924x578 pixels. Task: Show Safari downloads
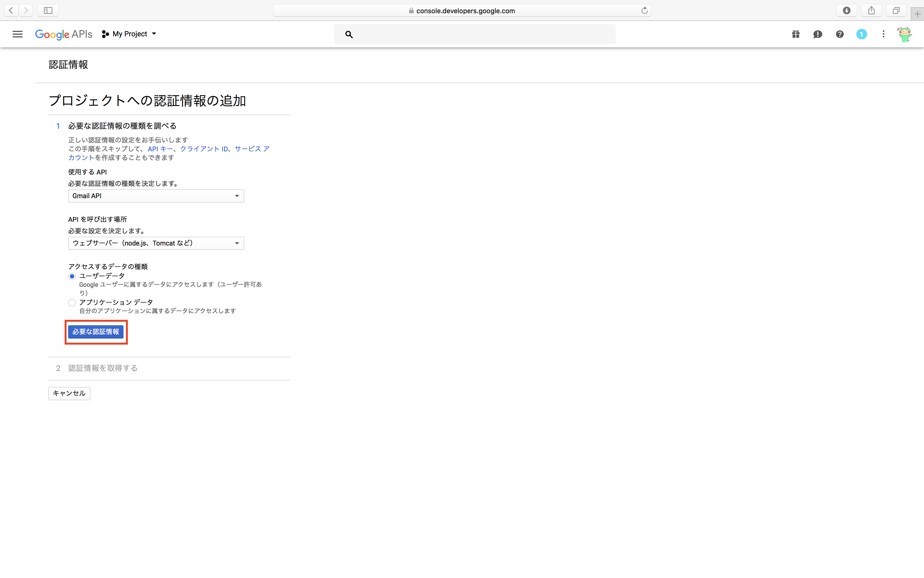click(846, 10)
